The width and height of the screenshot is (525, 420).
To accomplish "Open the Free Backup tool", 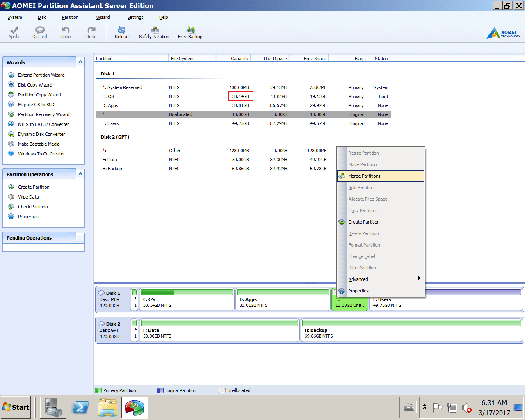I will point(190,32).
